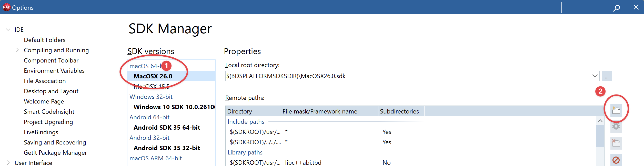Screen dimensions: 644x166
Task: Click the scroll up arrow in Remote paths
Action: tap(600, 120)
